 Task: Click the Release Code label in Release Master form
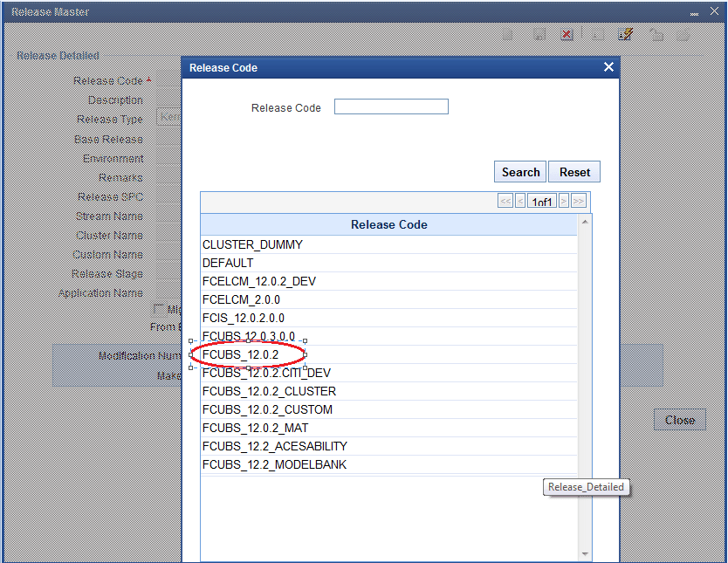[x=107, y=81]
